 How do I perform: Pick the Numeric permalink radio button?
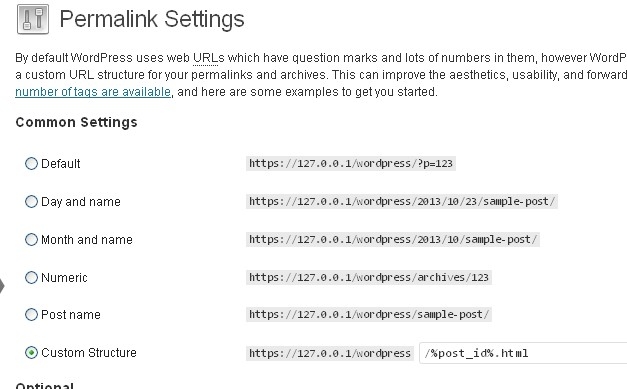[x=31, y=277]
